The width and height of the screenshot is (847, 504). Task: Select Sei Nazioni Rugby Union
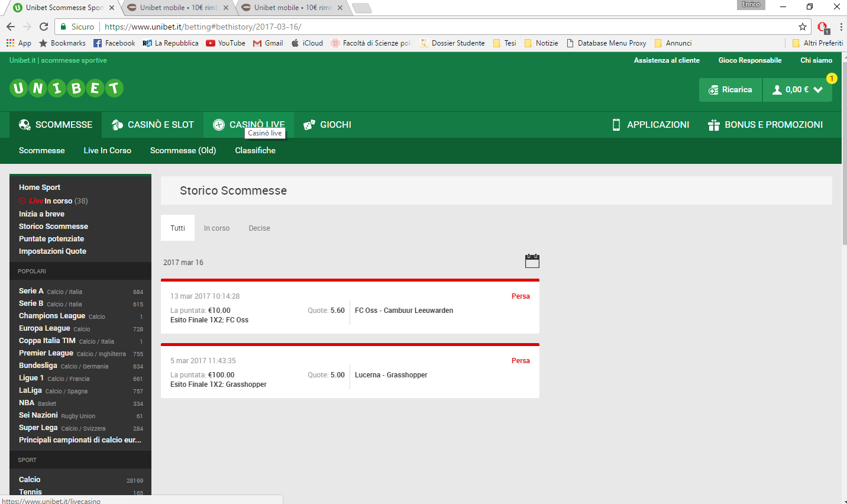80,415
